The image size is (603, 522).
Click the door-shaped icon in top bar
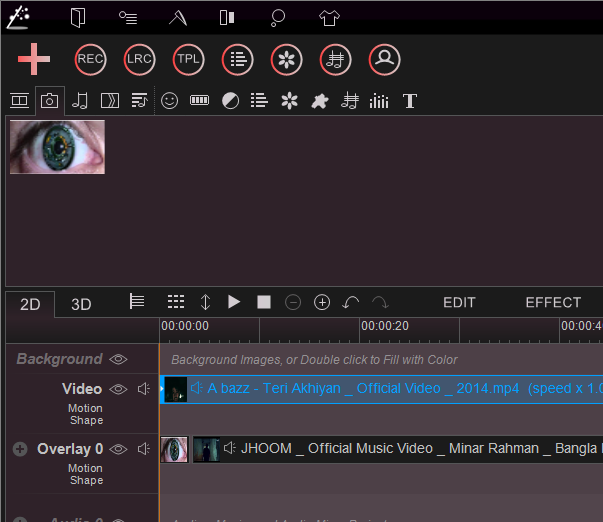coord(78,18)
